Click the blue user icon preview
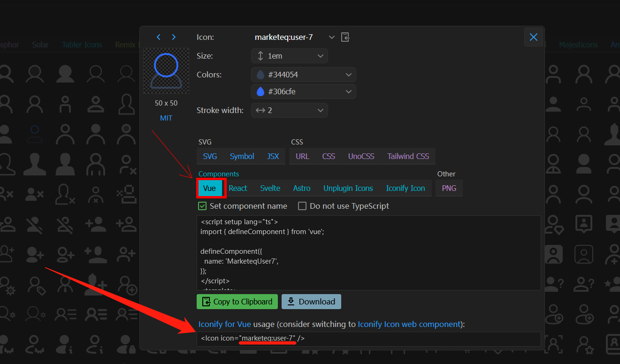The height and width of the screenshot is (364, 620). coord(166,71)
